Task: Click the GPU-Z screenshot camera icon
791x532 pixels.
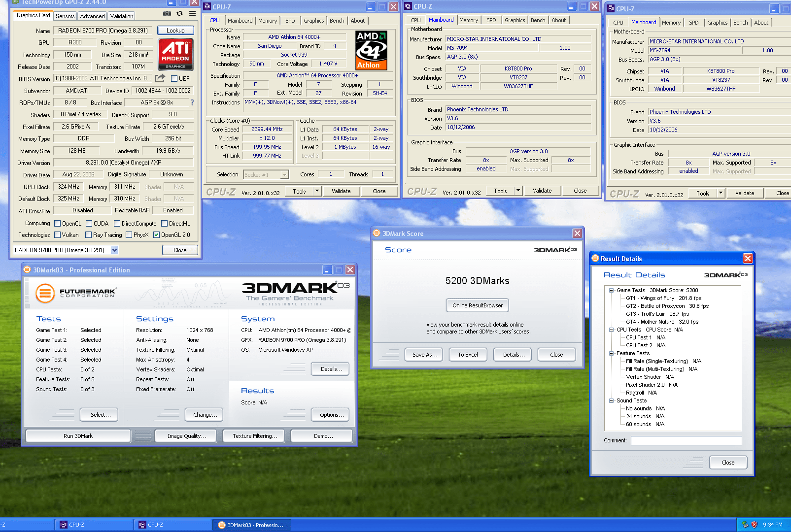Action: pyautogui.click(x=167, y=14)
